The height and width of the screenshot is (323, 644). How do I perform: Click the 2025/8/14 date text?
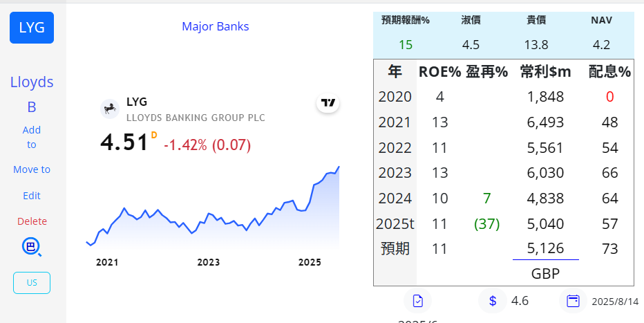coord(615,302)
